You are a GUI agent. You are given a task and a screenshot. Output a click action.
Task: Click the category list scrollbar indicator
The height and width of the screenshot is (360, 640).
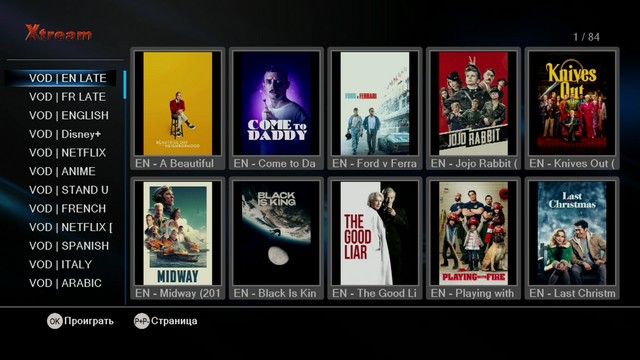[124, 84]
